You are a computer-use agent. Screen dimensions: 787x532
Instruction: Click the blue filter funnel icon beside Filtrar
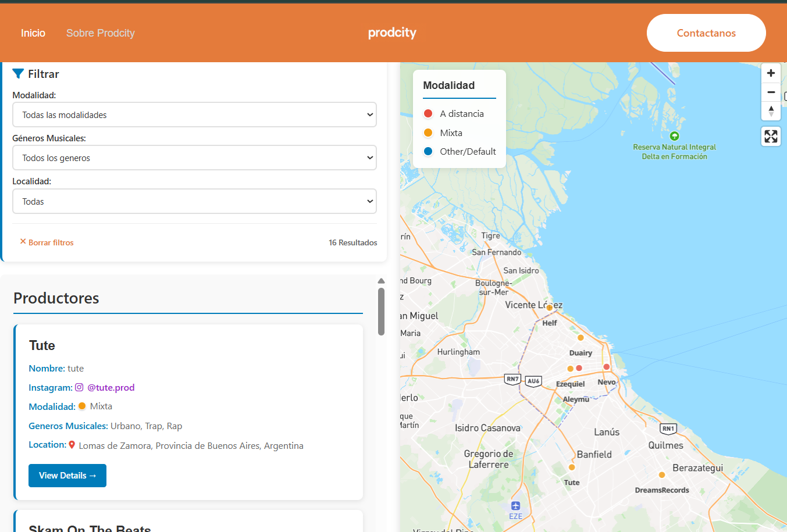click(19, 73)
